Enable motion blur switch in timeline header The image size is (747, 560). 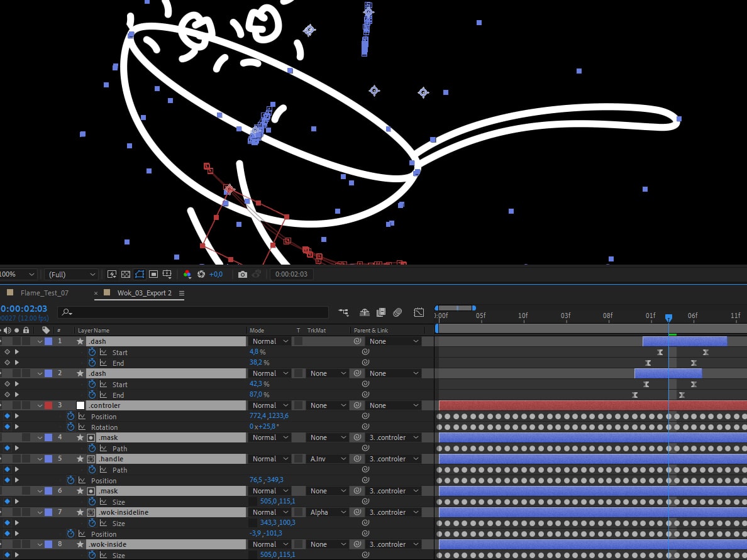coord(397,312)
